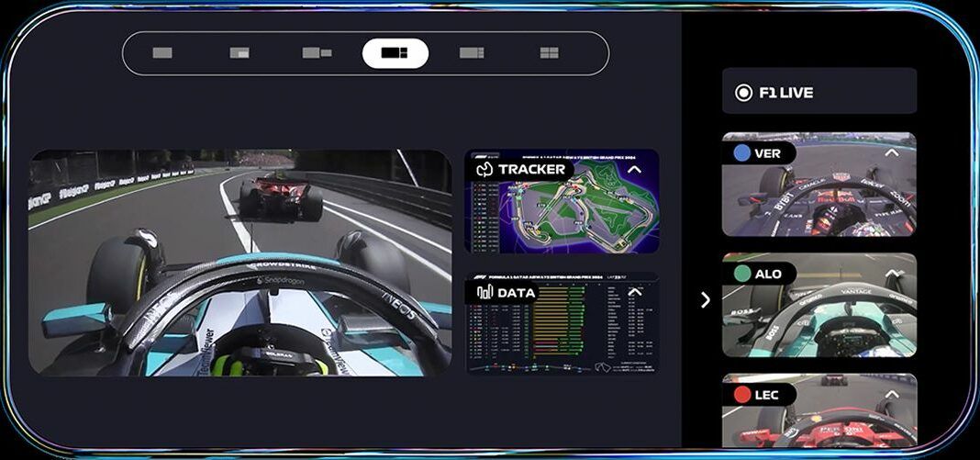Screen dimensions: 980x460
Task: Expand the ALO onboard feed chevron
Action: [x=892, y=274]
